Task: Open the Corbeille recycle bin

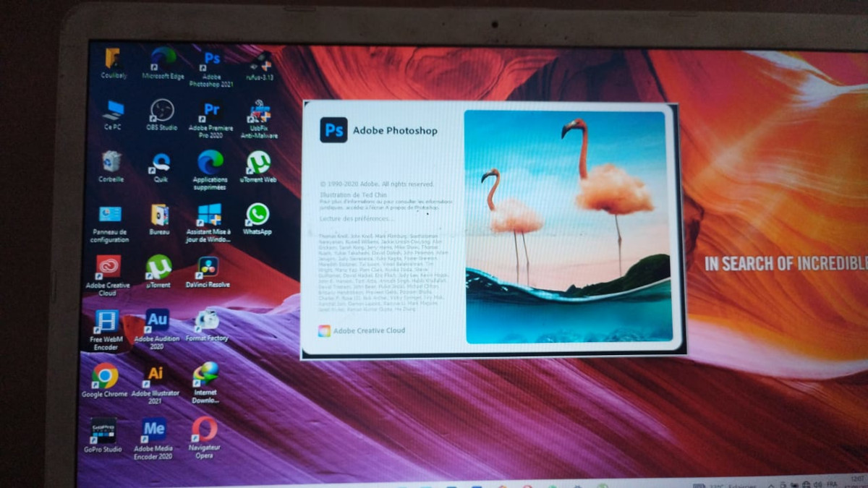Action: click(111, 163)
